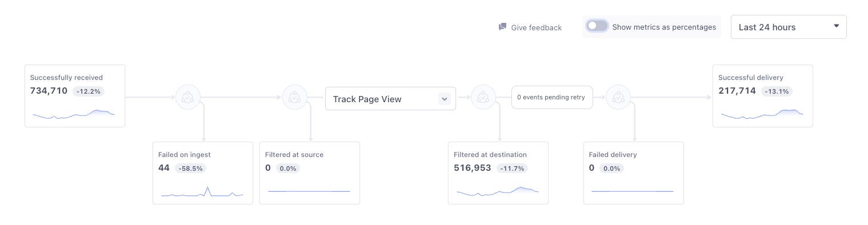The image size is (868, 225).
Task: Click the -13.1% change badge
Action: pyautogui.click(x=777, y=91)
